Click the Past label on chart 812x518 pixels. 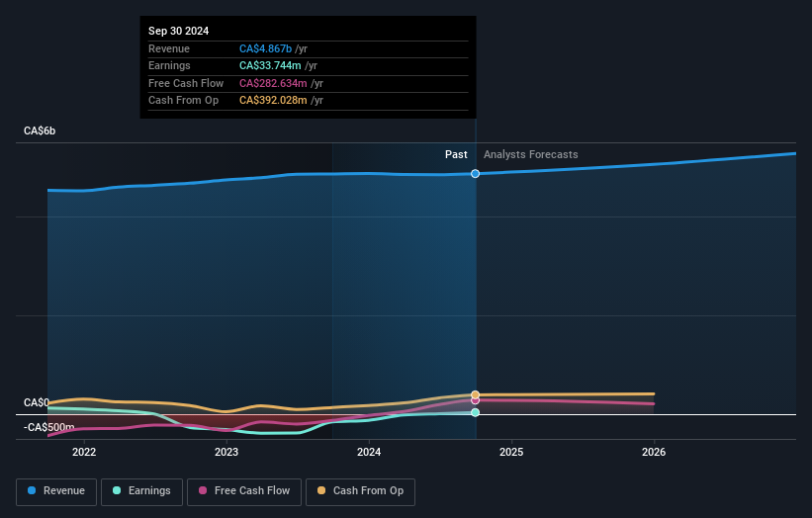tap(456, 154)
